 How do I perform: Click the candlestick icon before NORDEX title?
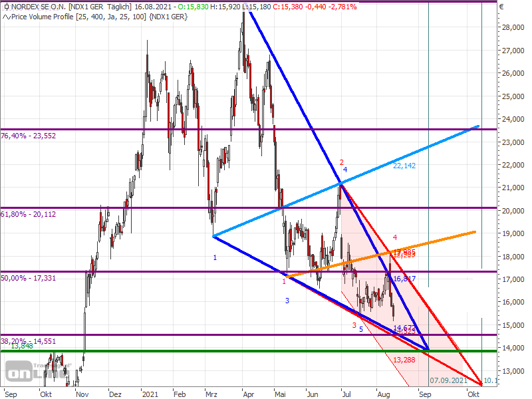coord(6,7)
